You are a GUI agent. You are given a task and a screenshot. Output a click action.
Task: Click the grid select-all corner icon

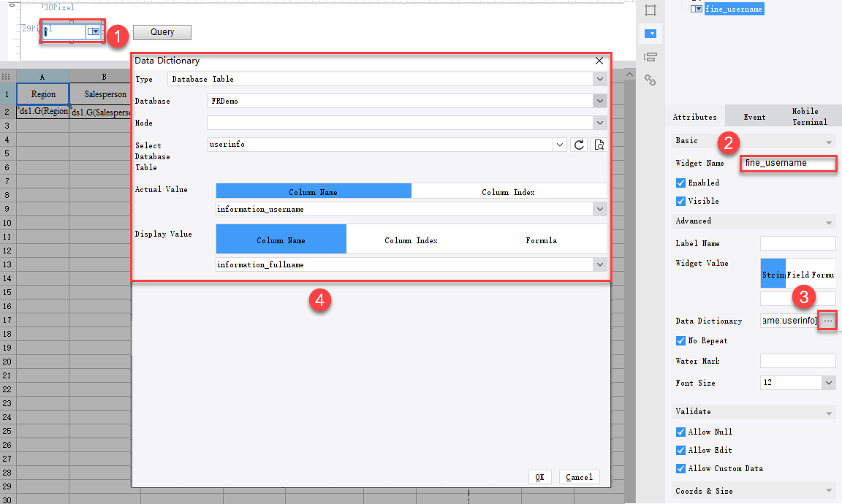pos(7,76)
